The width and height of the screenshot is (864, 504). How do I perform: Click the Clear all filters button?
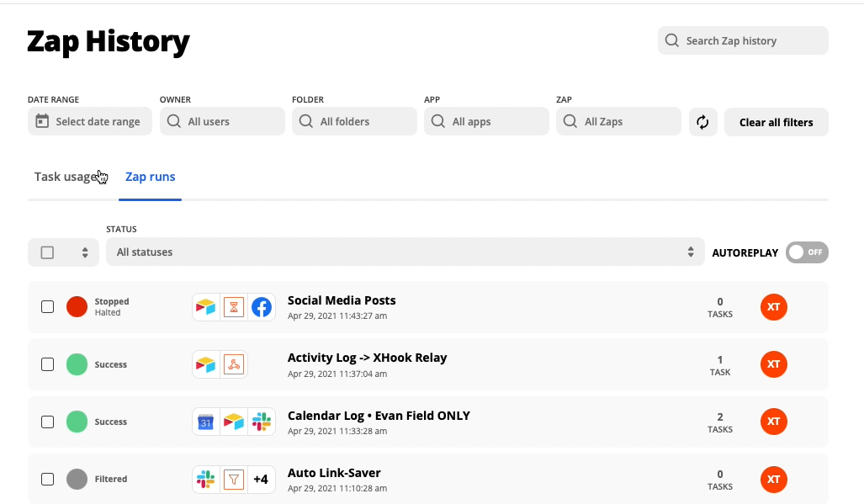tap(777, 122)
